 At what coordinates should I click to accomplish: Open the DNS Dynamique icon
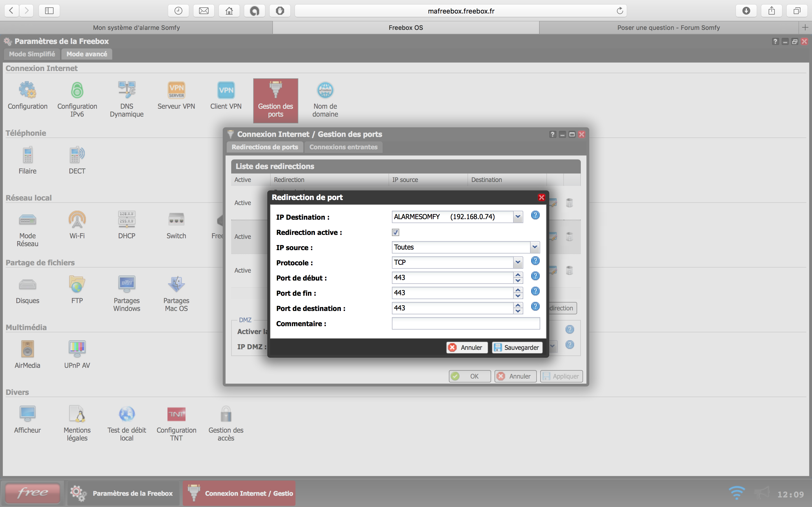coord(127,90)
